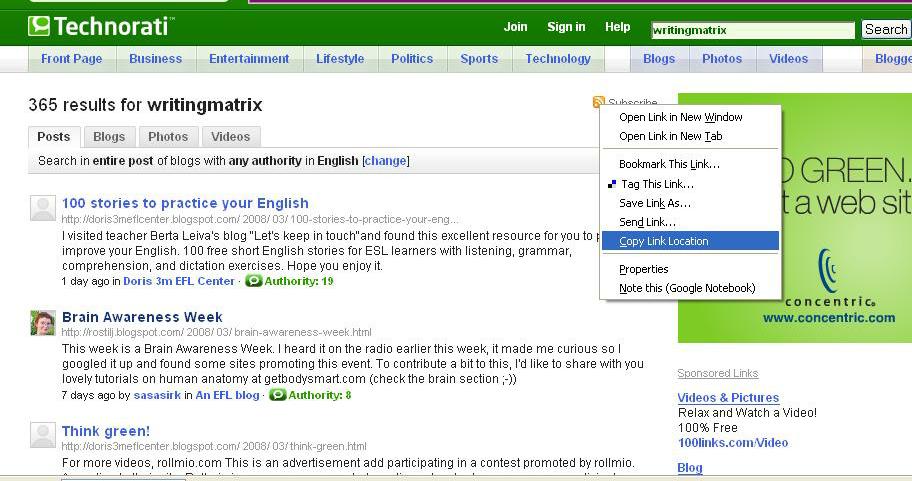Open the Technology section
This screenshot has height=481, width=912.
(558, 59)
